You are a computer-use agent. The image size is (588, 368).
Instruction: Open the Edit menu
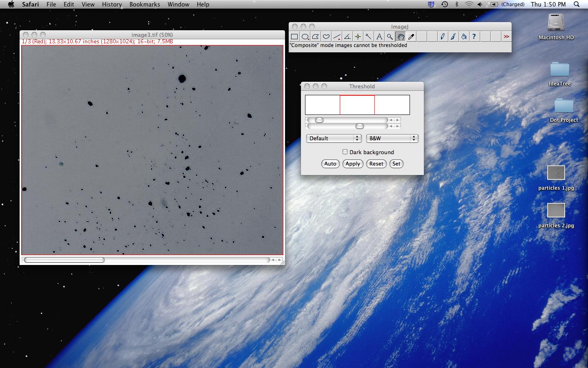point(69,4)
